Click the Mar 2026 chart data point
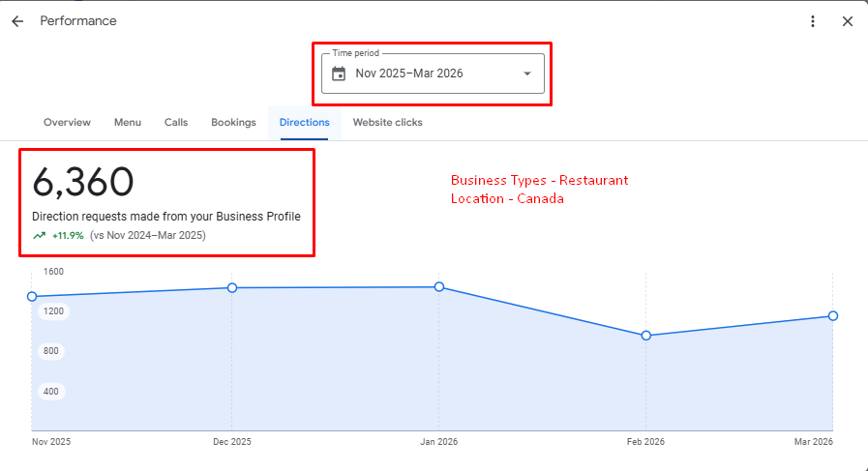The height and width of the screenshot is (471, 868). coord(833,316)
